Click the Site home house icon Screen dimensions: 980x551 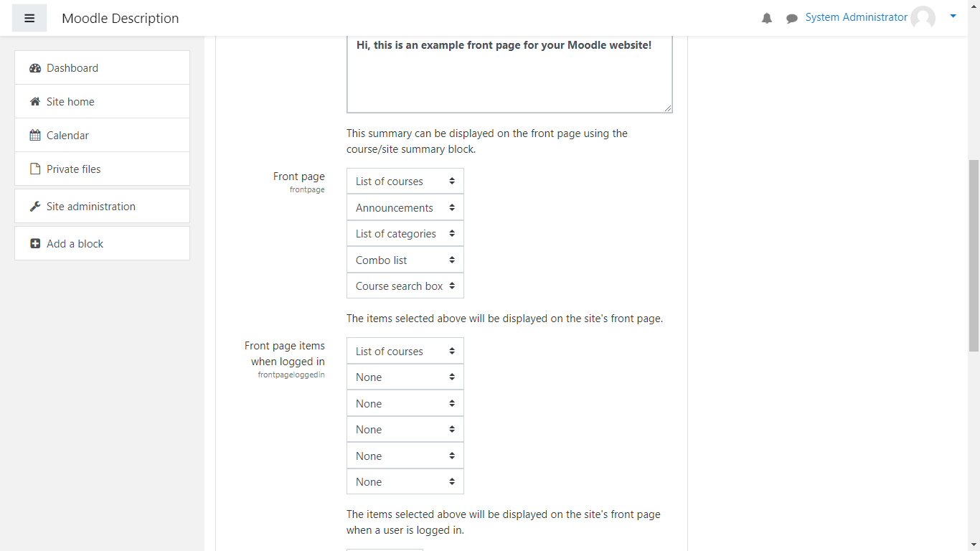click(x=35, y=102)
